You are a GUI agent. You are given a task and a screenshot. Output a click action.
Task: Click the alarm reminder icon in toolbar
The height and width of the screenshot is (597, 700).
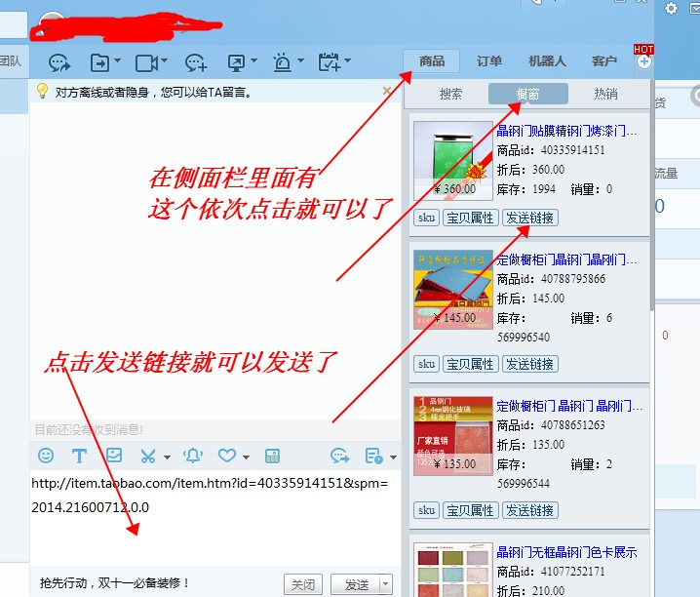point(282,62)
